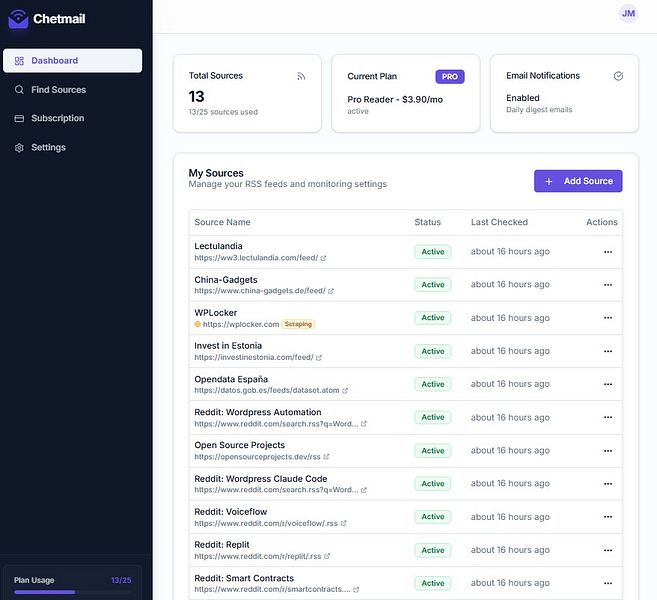Open actions menu for Reddit: Replit

click(608, 550)
